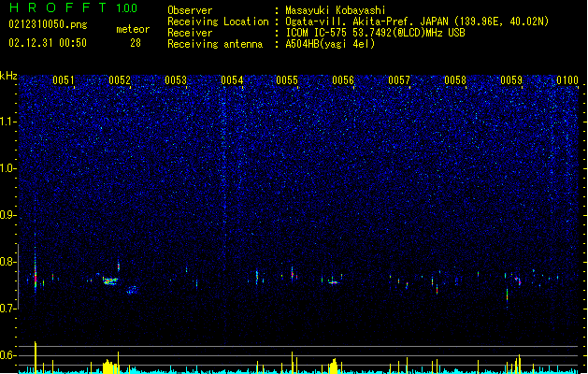Click the HROFFT title text
This screenshot has height=374, width=588.
pyautogui.click(x=58, y=7)
